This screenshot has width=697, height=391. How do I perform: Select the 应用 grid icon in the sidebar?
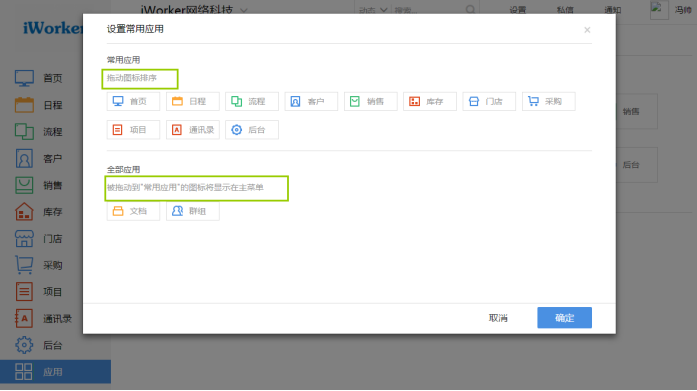[x=24, y=371]
